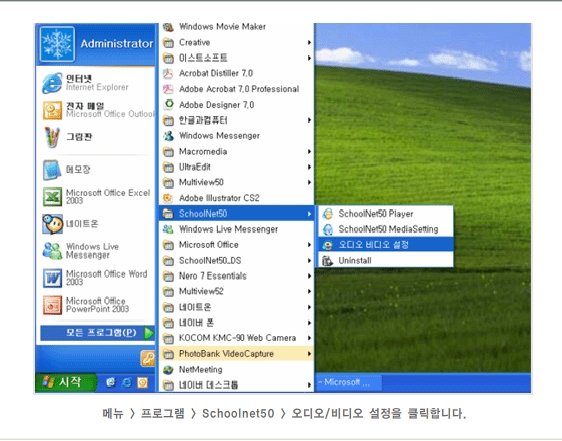
Task: Open SchoolNet50_DS folder entry
Action: tap(236, 261)
